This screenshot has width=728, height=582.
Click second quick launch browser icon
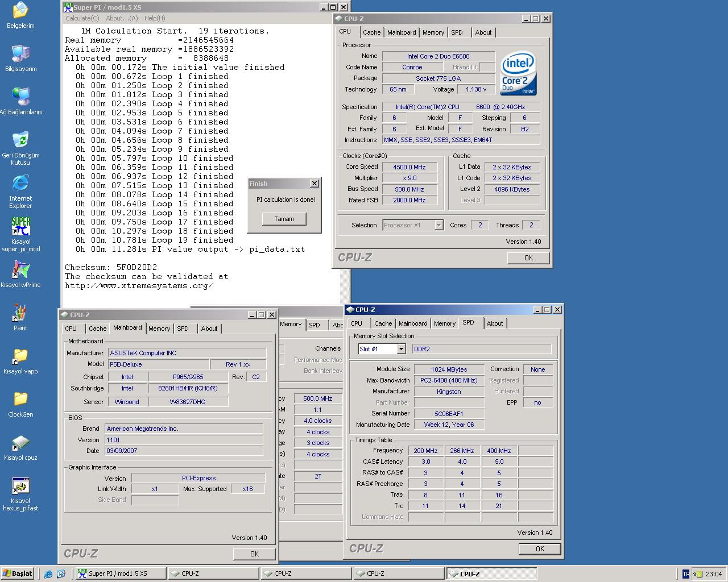point(61,574)
